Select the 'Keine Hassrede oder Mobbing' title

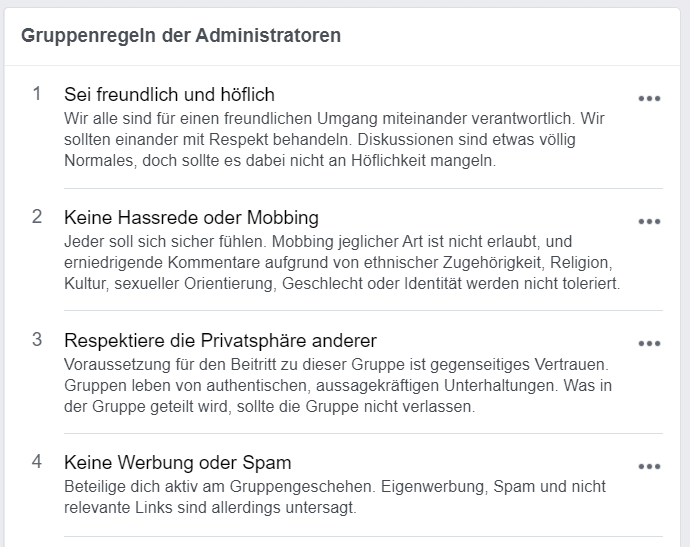[191, 217]
